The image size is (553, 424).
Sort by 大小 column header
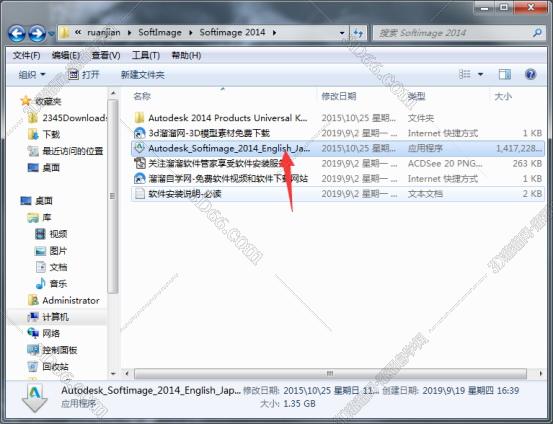click(503, 96)
